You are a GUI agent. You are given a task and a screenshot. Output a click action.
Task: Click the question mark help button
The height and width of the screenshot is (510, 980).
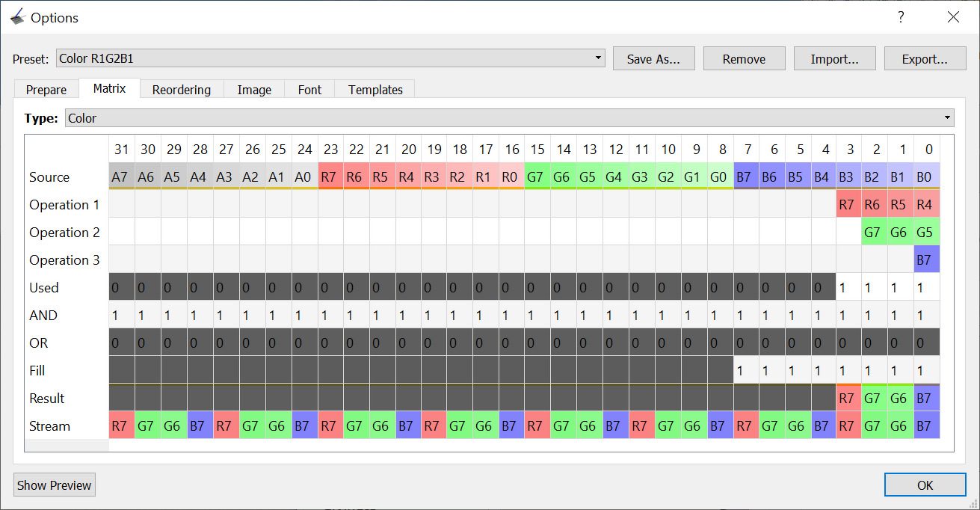click(x=902, y=16)
